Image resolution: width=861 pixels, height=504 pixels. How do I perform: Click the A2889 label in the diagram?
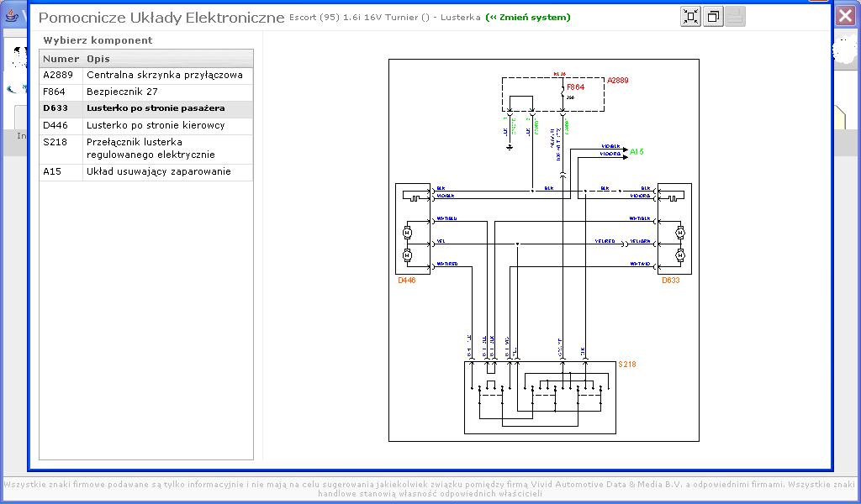tap(618, 81)
